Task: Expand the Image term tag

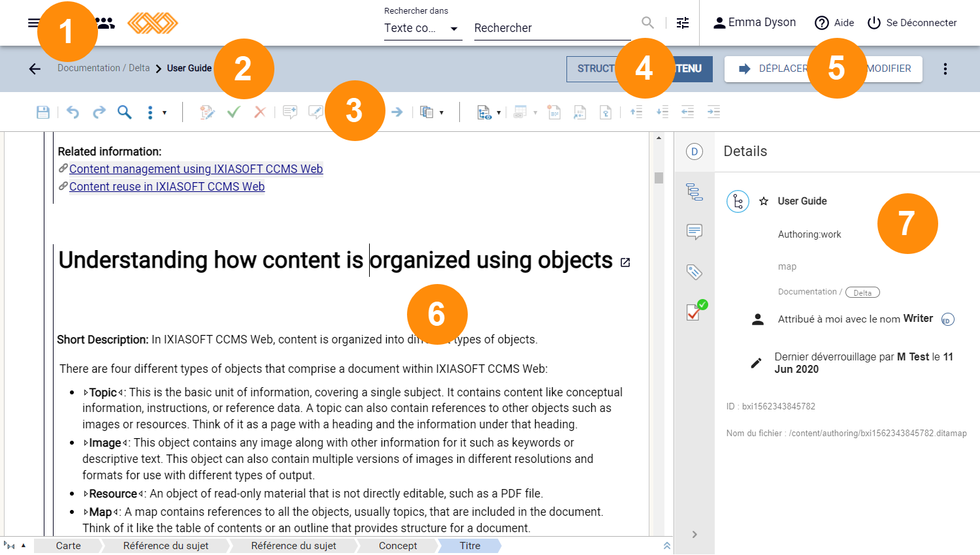Action: pyautogui.click(x=86, y=443)
